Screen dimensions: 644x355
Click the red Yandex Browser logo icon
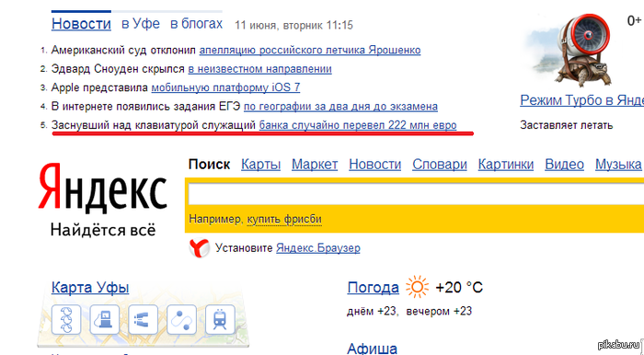click(x=200, y=248)
